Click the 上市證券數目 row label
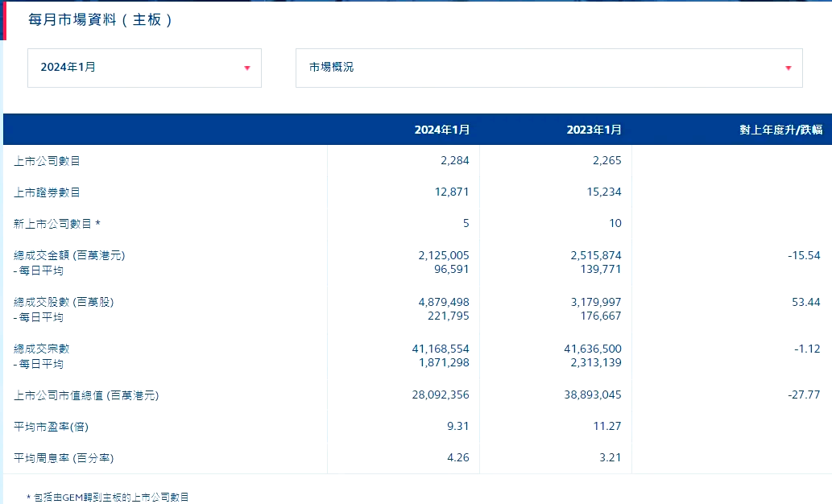The width and height of the screenshot is (832, 504). pos(47,192)
